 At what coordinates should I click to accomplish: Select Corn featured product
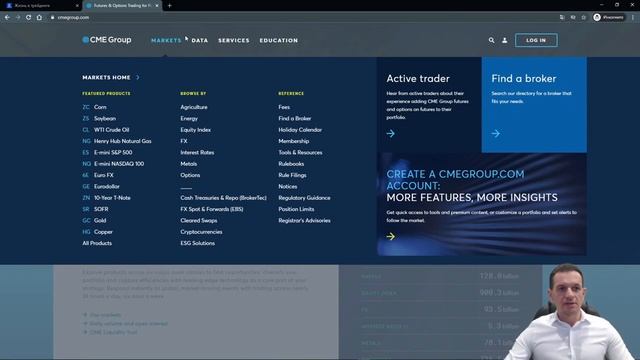100,107
